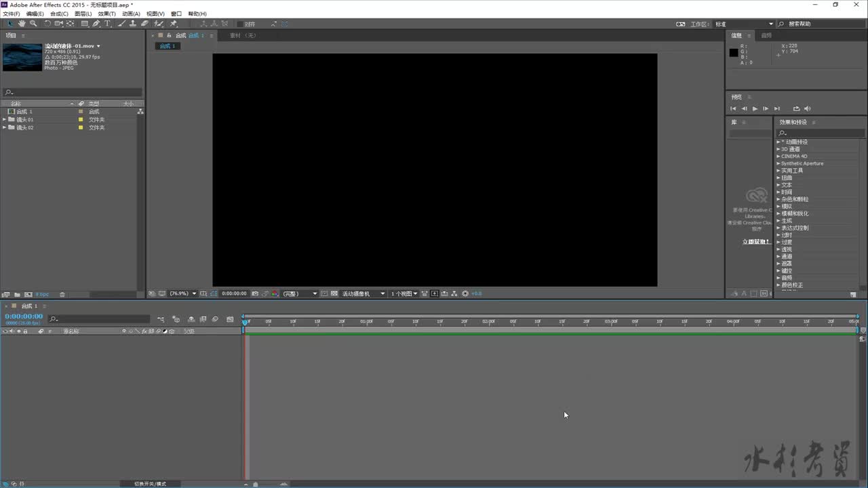Jump to first frame in Preview
The height and width of the screenshot is (488, 868).
coord(733,108)
